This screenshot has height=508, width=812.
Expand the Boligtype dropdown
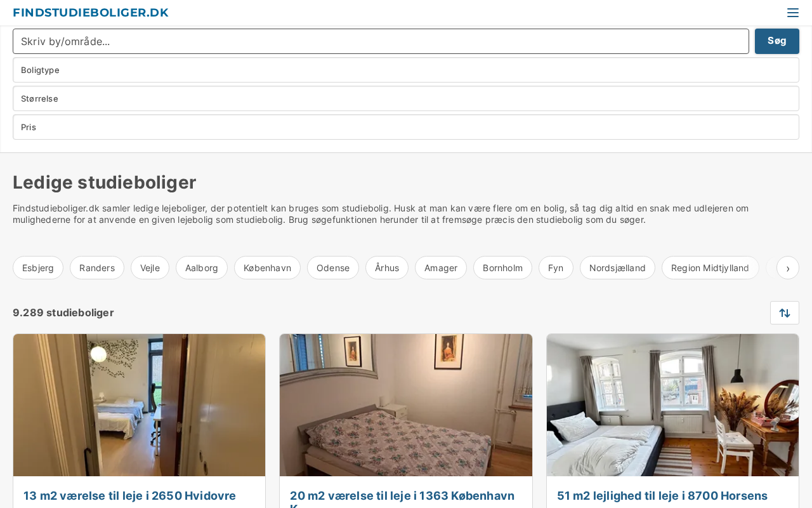[x=406, y=70]
